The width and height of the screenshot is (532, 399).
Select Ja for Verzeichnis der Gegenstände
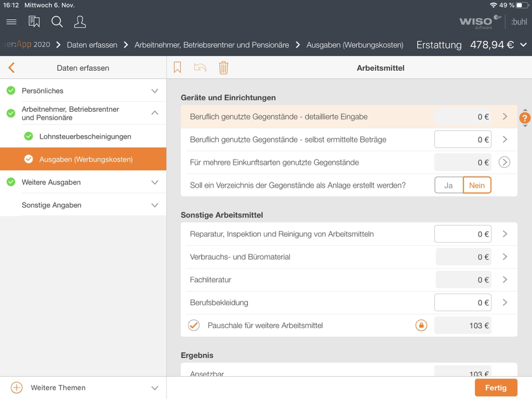[448, 185]
